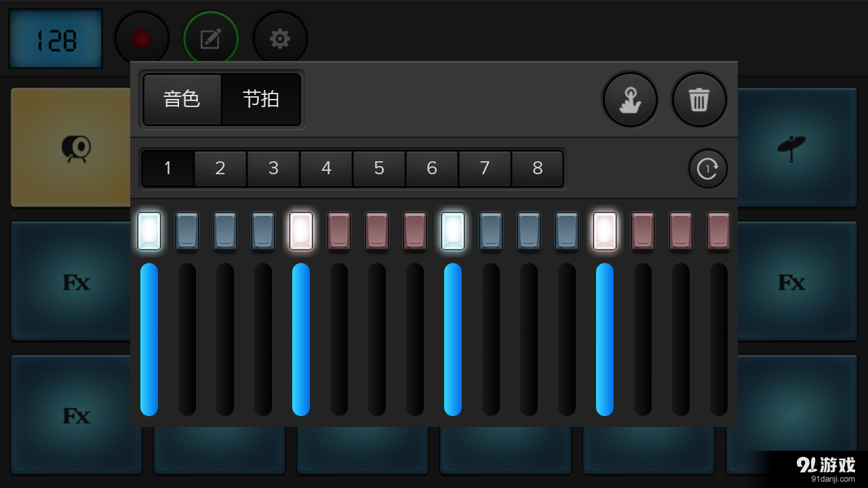
Task: Switch to the 节拍 tab
Action: coord(261,100)
